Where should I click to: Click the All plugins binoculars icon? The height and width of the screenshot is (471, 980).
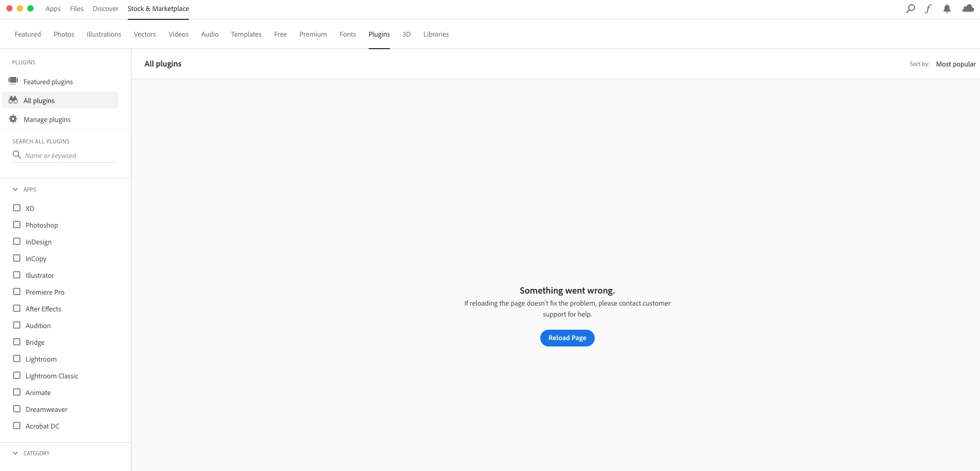click(13, 100)
